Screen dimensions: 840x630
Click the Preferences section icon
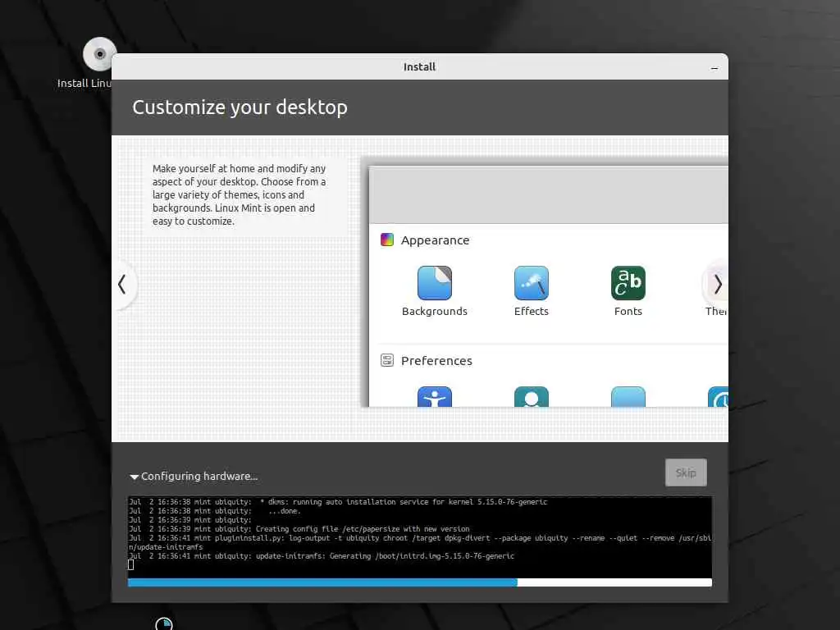click(x=387, y=360)
